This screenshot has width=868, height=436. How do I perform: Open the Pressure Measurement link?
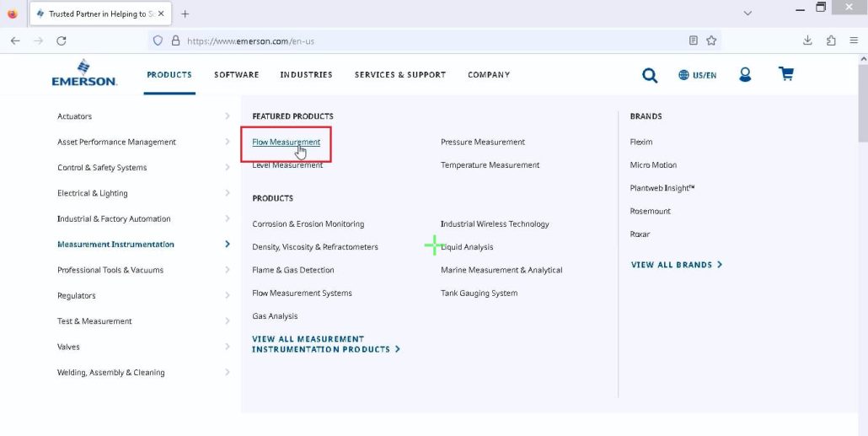click(483, 142)
